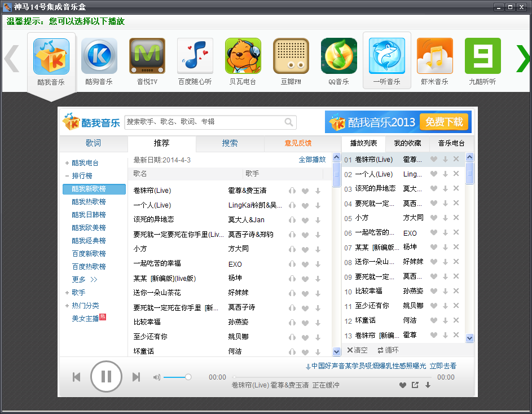Screen dimensions: 532x414
Task: Click the 免费下载 banner button
Action: (x=444, y=122)
